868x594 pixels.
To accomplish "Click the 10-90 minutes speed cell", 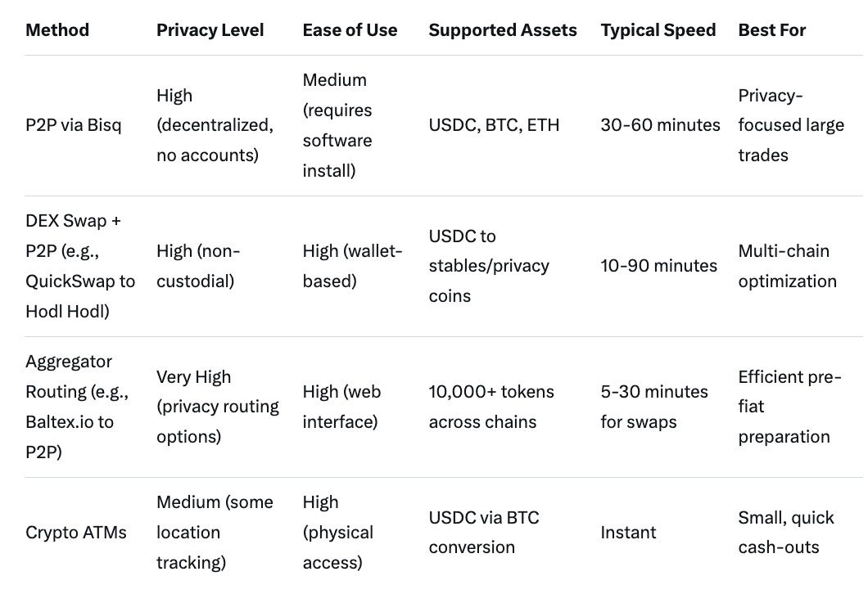I will click(658, 266).
